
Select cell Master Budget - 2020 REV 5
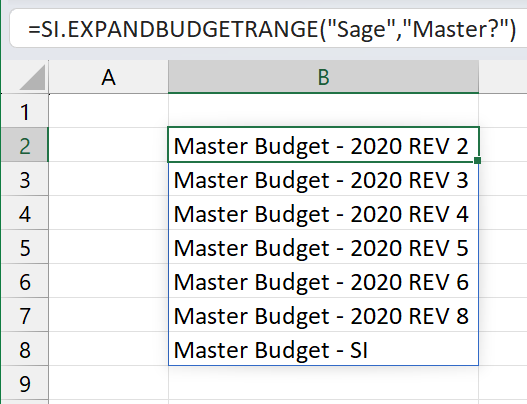click(323, 247)
